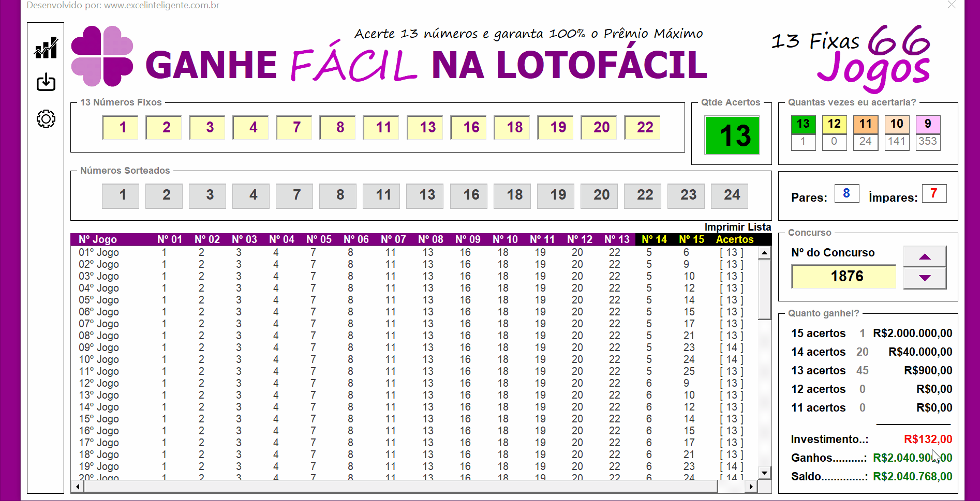Screen dimensions: 980x501
Task: Click the 12 acertos label
Action: click(x=818, y=389)
